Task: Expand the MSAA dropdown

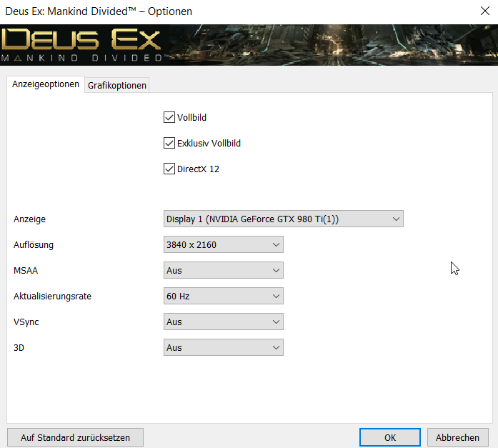Action: (x=223, y=270)
